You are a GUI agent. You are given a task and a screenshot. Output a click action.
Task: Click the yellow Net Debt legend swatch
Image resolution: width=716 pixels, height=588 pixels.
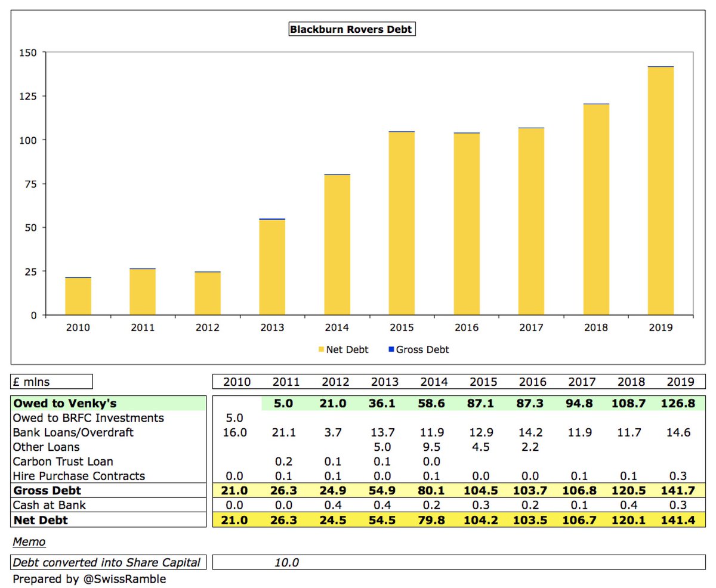pos(321,349)
